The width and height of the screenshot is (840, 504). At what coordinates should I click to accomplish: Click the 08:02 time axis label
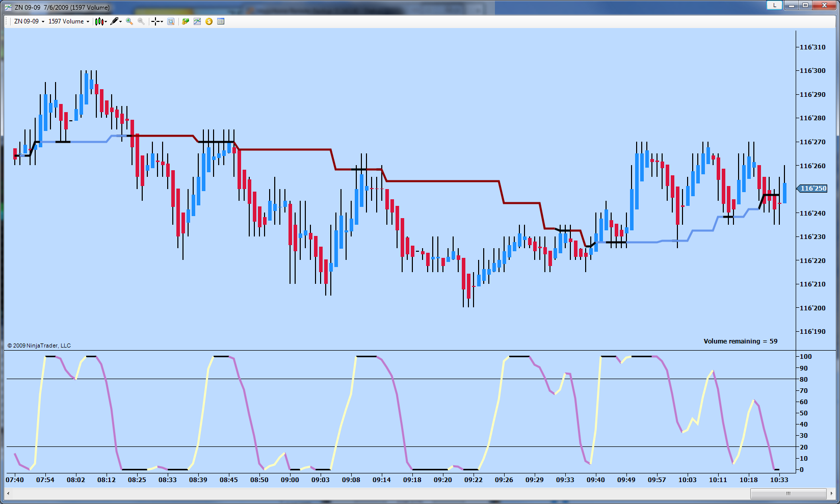[76, 480]
